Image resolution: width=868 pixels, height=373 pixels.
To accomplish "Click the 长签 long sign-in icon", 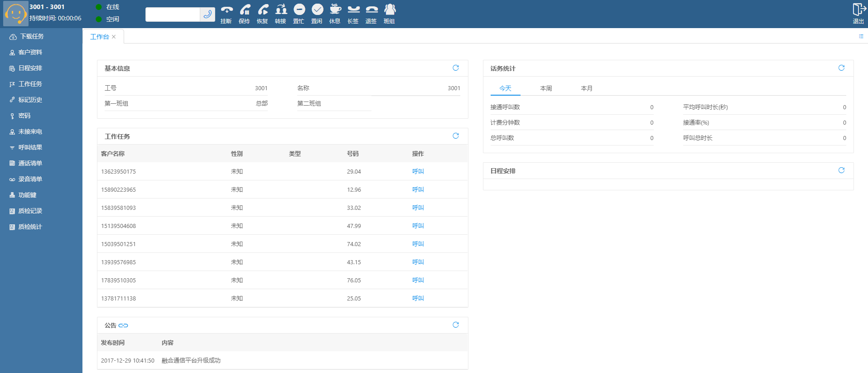I will coord(353,10).
